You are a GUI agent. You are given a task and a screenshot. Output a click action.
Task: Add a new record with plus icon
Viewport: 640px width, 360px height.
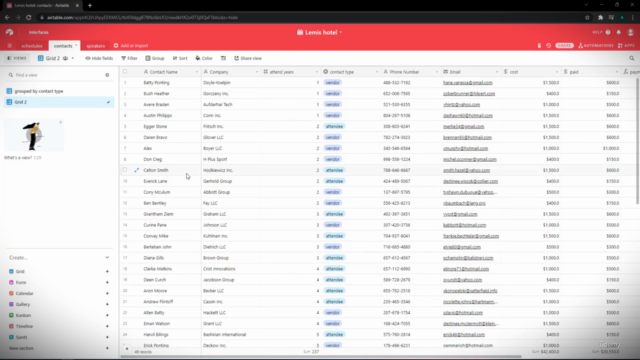point(127,349)
